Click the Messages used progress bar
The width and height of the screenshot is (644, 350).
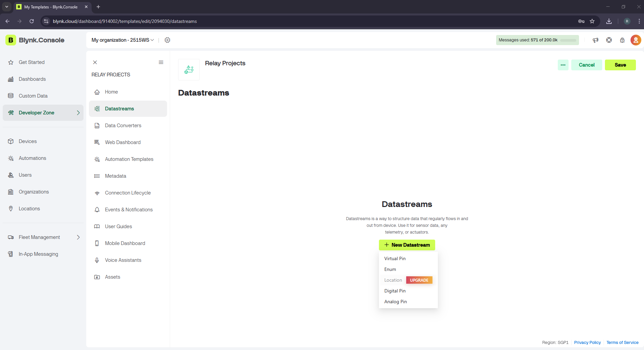tap(568, 40)
